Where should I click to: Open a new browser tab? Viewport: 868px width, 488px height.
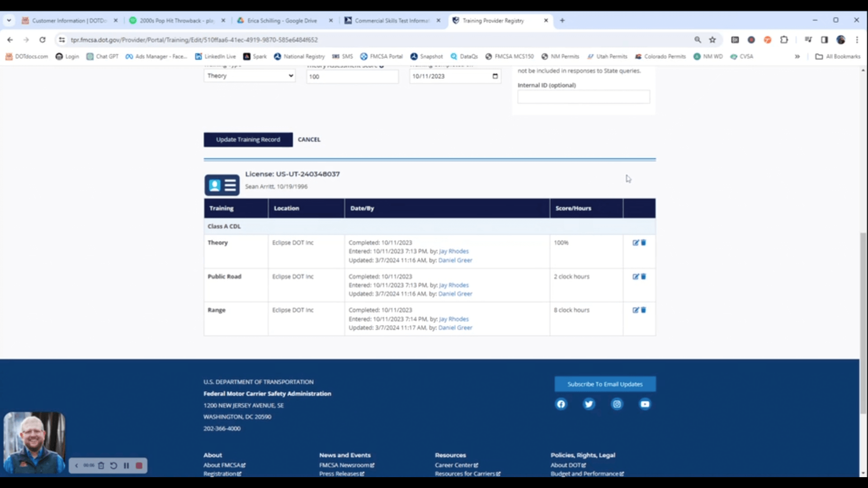coord(562,20)
